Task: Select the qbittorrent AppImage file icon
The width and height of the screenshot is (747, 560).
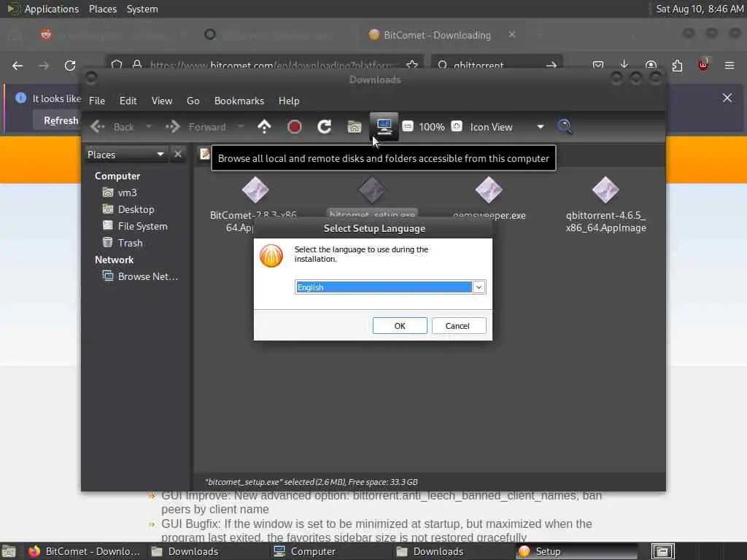Action: [605, 190]
